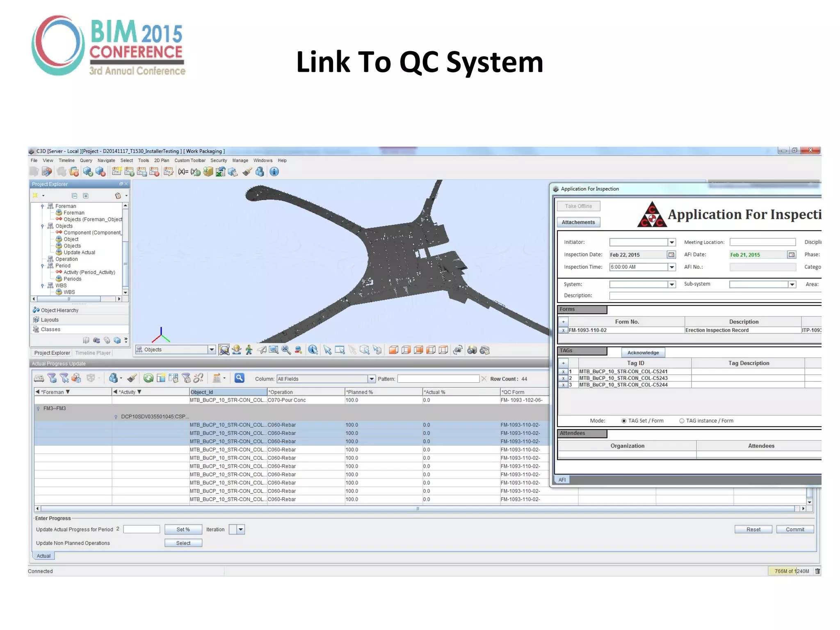Collapse the Period tree node
This screenshot has height=630, width=840.
tap(42, 266)
